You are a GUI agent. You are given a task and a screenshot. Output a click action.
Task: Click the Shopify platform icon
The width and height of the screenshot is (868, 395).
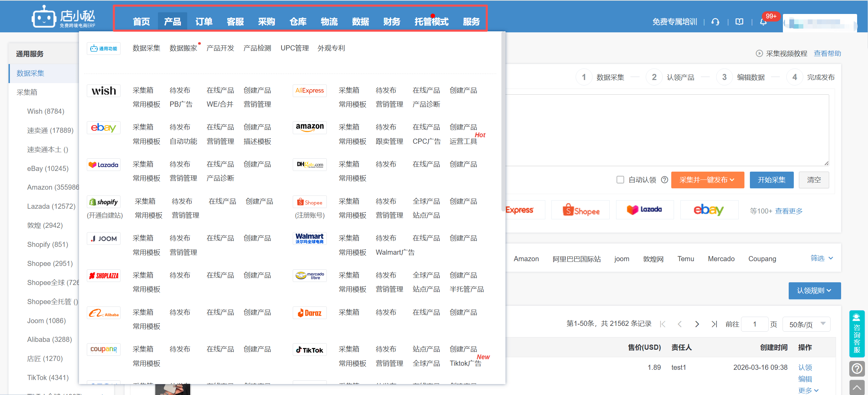(x=103, y=202)
